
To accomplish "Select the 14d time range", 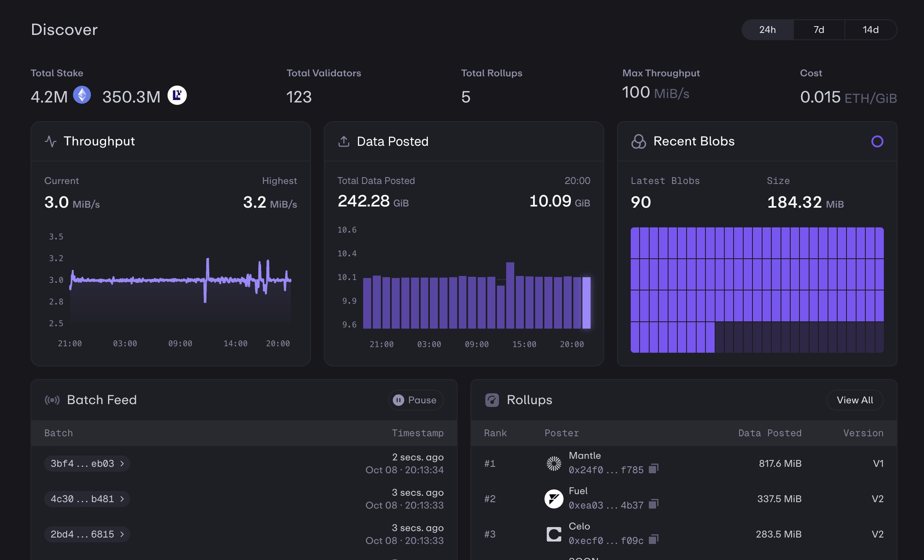I will coord(871,30).
